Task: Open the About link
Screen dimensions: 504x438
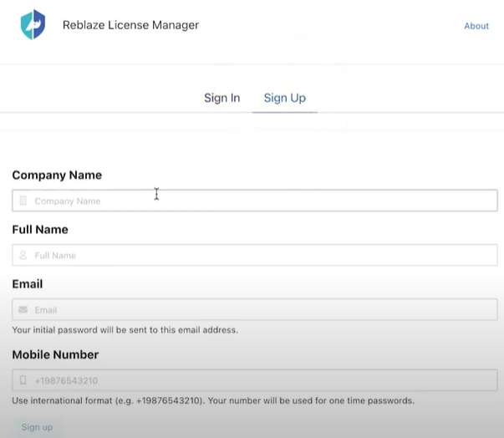Action: pyautogui.click(x=476, y=26)
